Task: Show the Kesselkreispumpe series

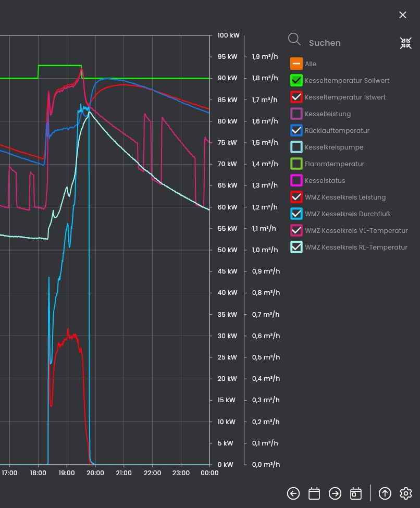Action: pos(297,147)
